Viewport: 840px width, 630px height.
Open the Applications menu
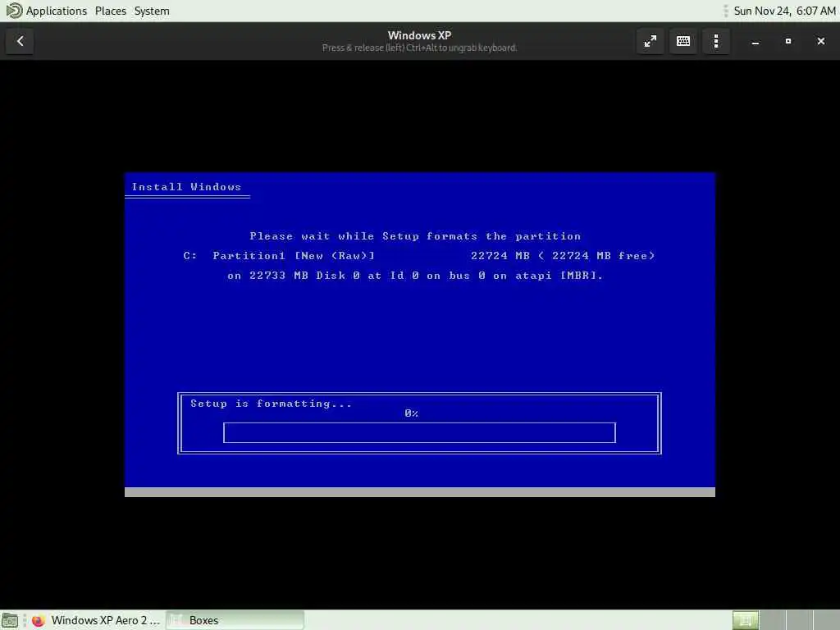[x=57, y=11]
